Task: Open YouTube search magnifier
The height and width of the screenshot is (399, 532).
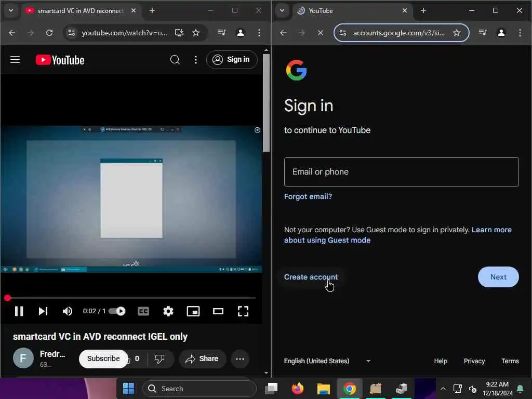Action: [175, 60]
